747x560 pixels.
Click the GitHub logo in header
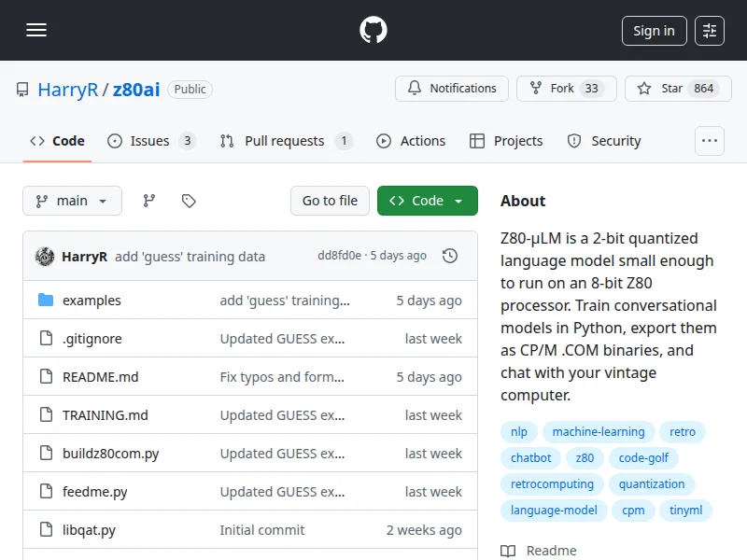[373, 31]
